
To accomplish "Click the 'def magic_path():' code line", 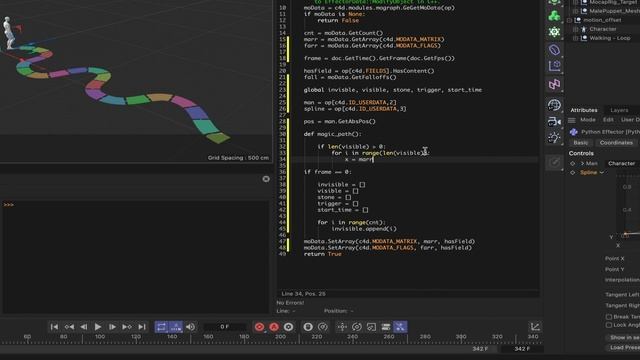I will pyautogui.click(x=333, y=134).
